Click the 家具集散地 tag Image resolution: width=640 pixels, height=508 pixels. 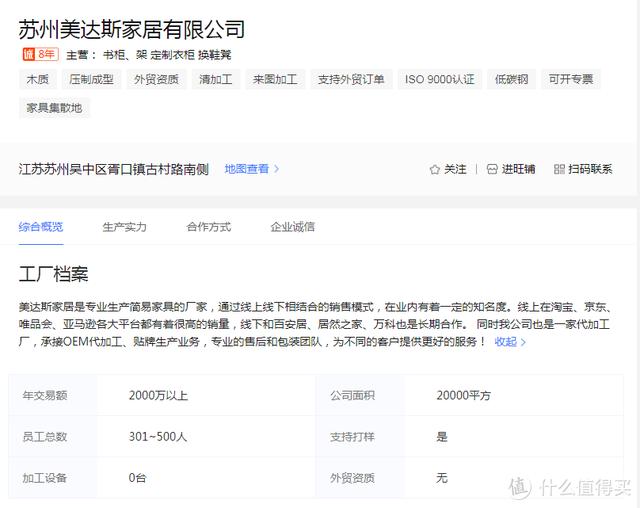[x=54, y=107]
